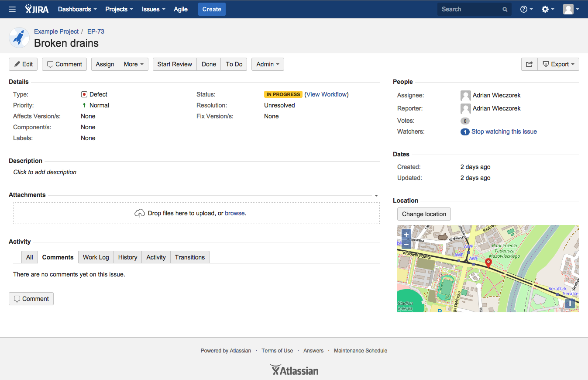Switch to the Work Log tab
Image resolution: width=588 pixels, height=380 pixels.
(x=96, y=257)
